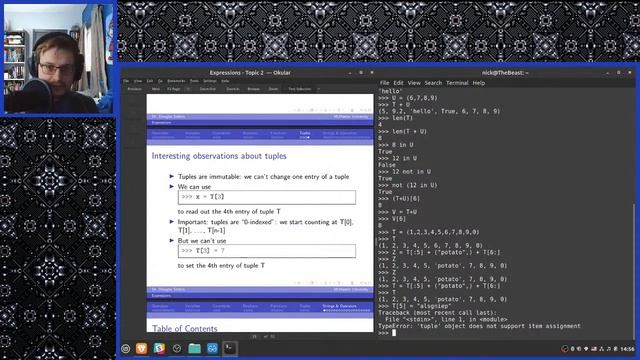Click the terminal line '>>> U = (6,7,8,9)'
640x360 pixels.
coord(408,98)
